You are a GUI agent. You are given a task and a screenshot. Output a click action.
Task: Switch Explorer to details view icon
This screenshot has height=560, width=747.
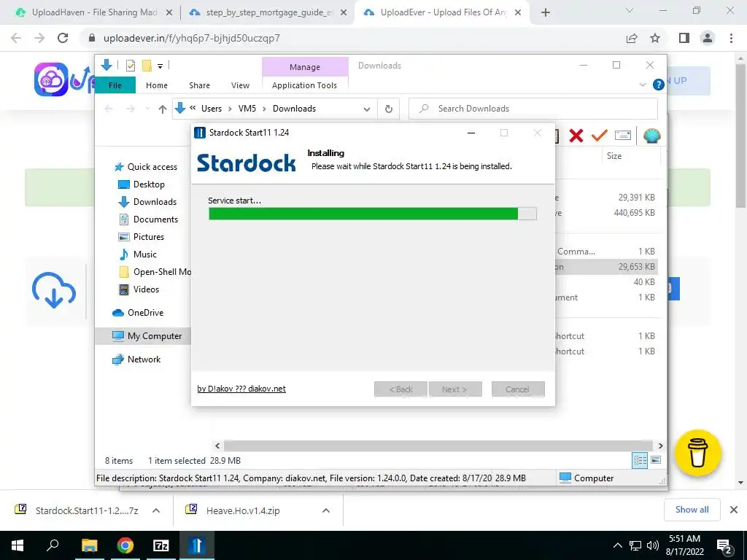point(640,460)
